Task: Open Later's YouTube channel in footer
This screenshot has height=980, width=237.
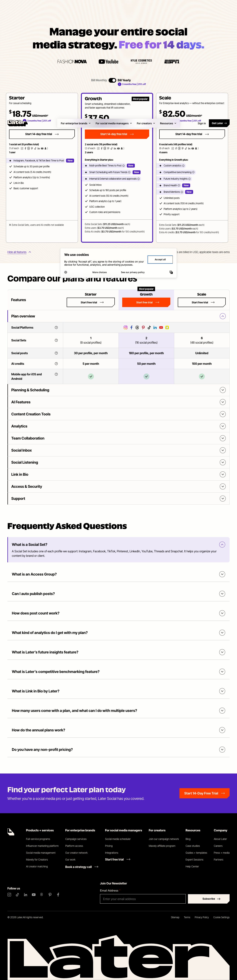Action: click(x=34, y=894)
